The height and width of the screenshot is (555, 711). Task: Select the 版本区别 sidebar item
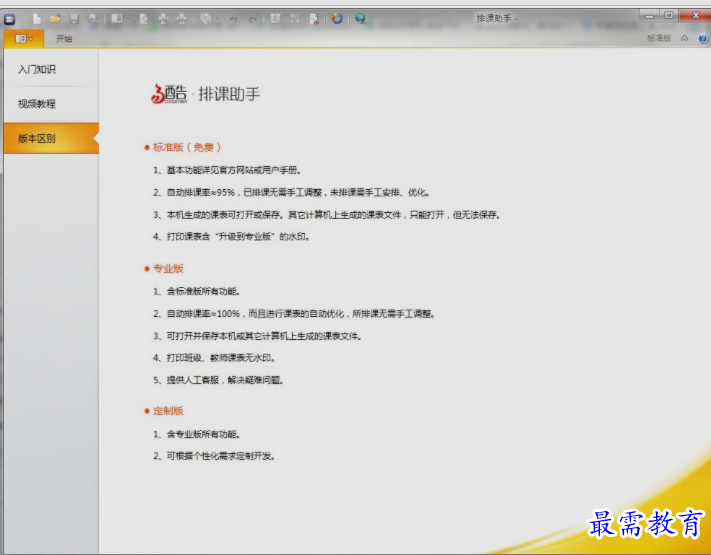point(51,138)
